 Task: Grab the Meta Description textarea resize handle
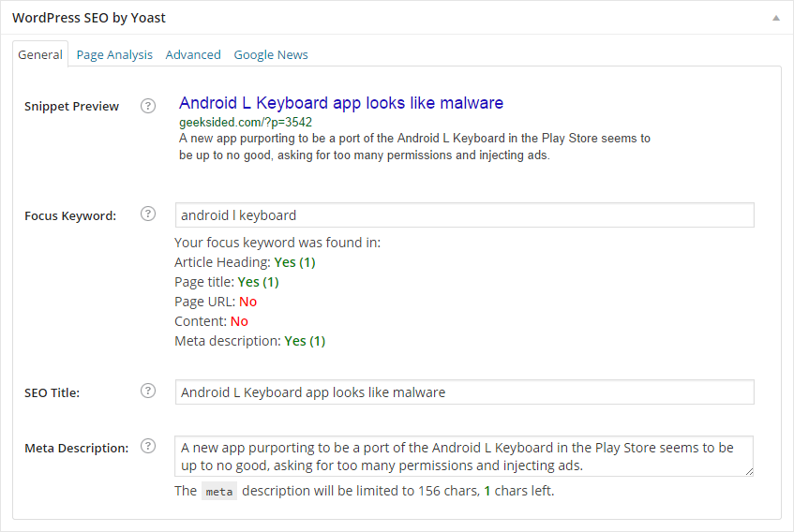[749, 471]
